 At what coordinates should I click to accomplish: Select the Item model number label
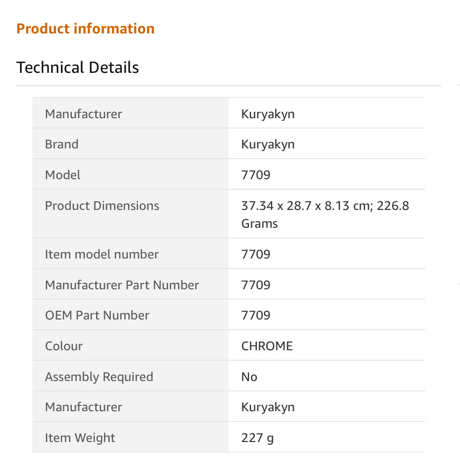coord(102,254)
